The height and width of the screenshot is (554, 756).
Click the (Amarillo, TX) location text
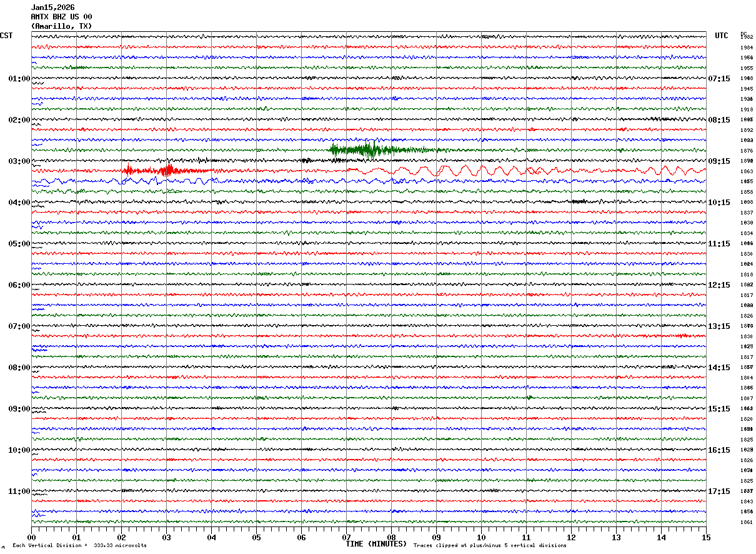61,26
